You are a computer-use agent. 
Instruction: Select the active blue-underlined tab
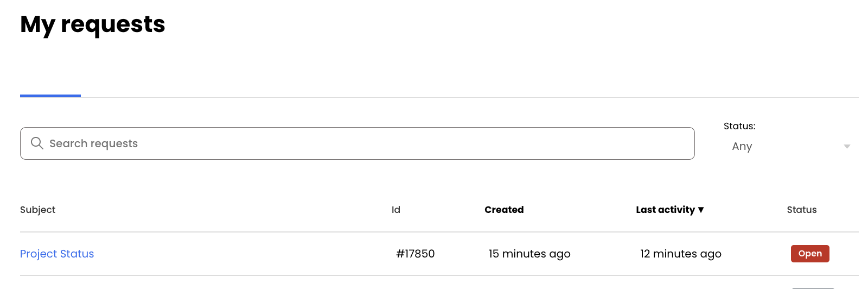tap(50, 90)
